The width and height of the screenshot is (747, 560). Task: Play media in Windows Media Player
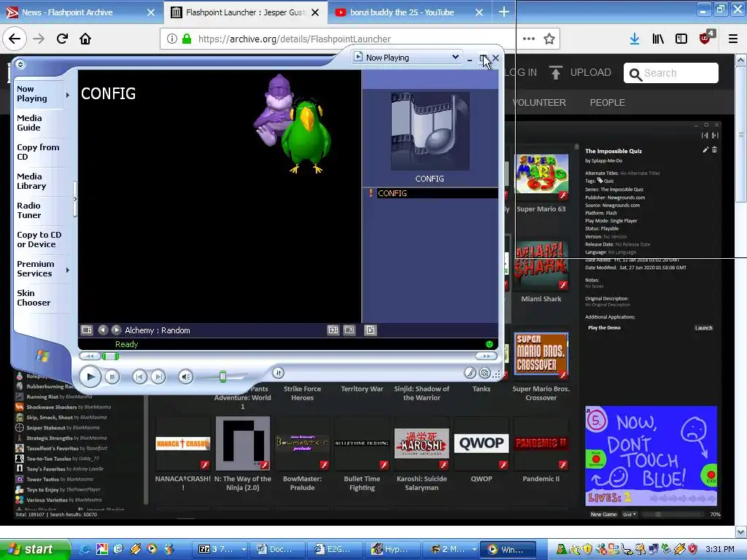click(x=90, y=377)
